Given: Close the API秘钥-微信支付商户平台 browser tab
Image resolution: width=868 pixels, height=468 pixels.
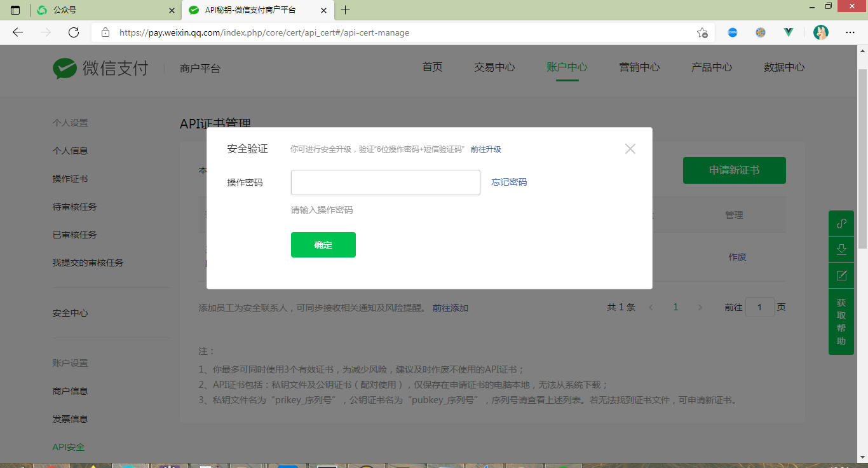Looking at the screenshot, I should coord(324,10).
